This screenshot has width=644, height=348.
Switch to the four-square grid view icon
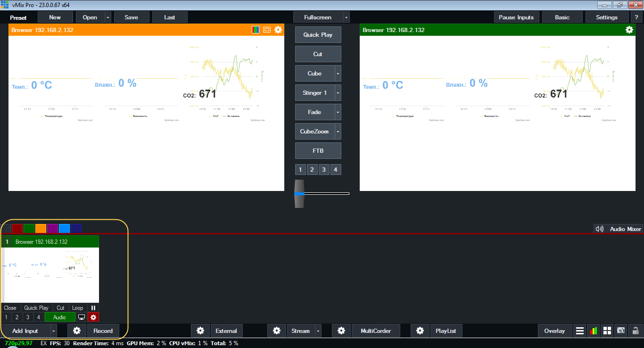(x=607, y=331)
